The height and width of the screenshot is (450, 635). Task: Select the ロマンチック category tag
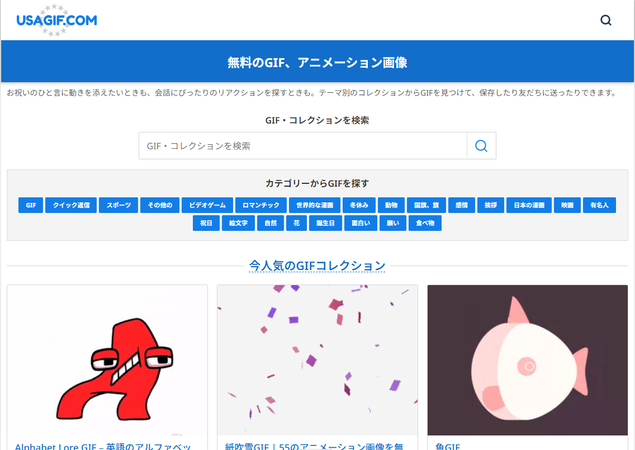tap(261, 205)
